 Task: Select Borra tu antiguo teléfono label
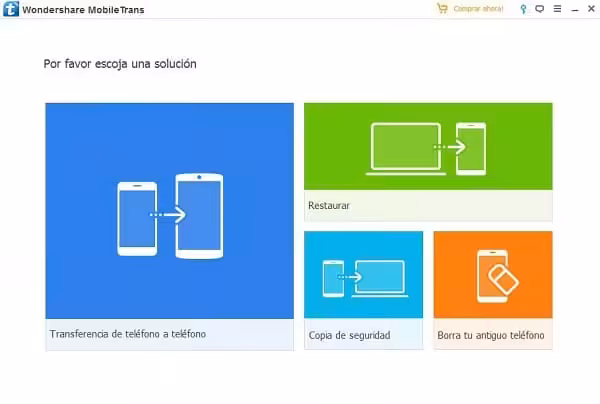click(x=491, y=334)
